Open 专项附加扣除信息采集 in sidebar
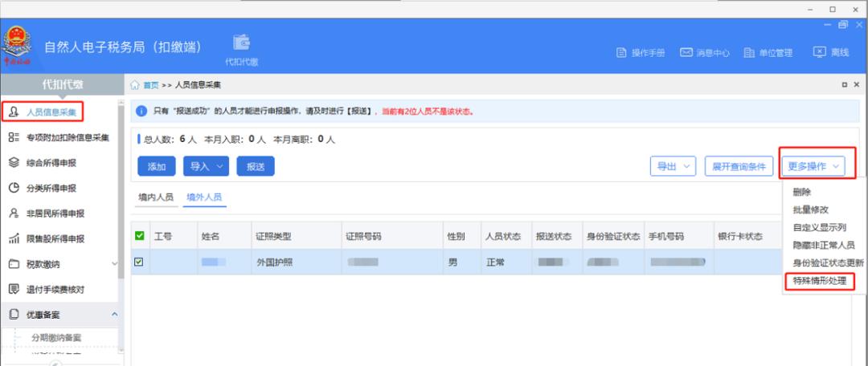The width and height of the screenshot is (868, 366). coord(68,138)
